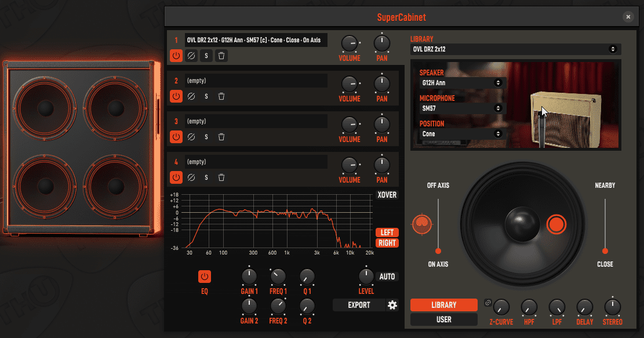The image size is (644, 338).
Task: Click the link icon beside Z-CURVE
Action: click(x=488, y=303)
